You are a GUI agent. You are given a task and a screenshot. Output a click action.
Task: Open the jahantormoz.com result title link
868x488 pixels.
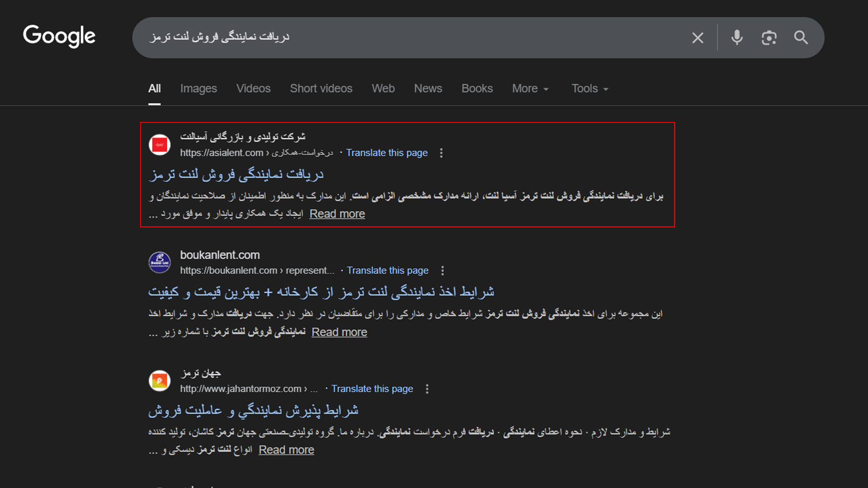pyautogui.click(x=254, y=410)
